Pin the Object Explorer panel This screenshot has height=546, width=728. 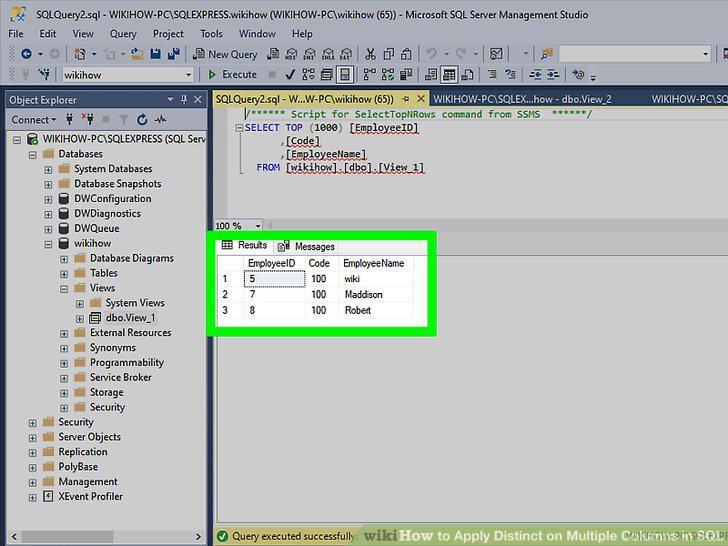coord(184,99)
